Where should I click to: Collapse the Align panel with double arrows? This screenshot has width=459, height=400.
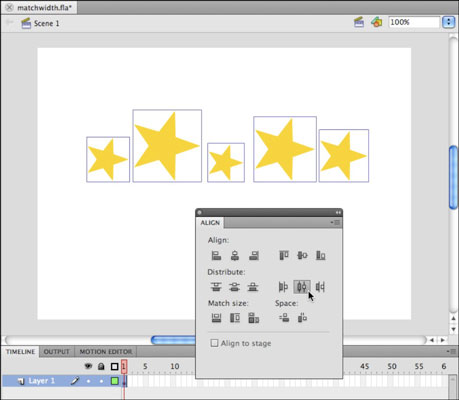click(338, 212)
